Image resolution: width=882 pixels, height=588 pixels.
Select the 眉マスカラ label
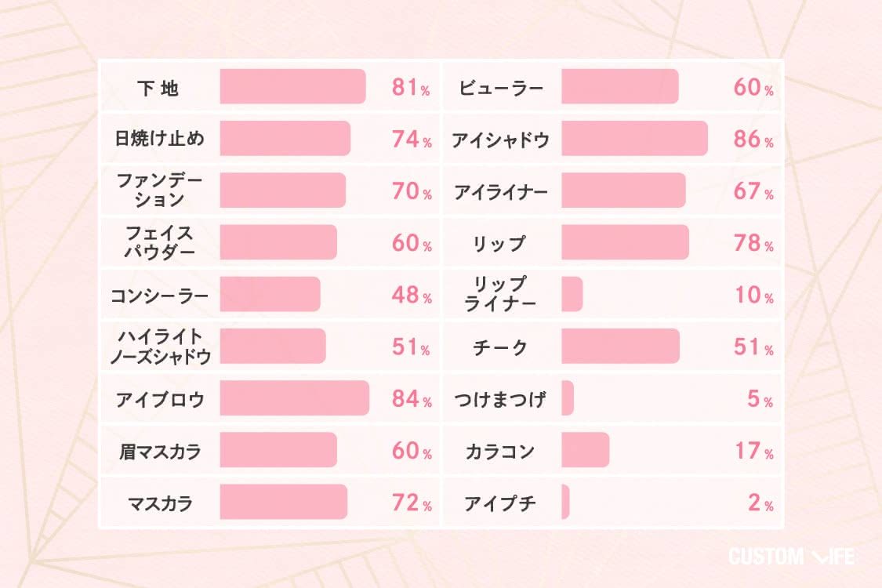tap(160, 452)
